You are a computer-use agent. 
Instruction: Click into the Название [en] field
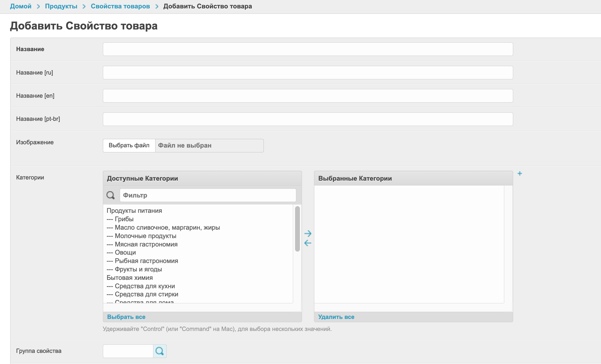(308, 96)
